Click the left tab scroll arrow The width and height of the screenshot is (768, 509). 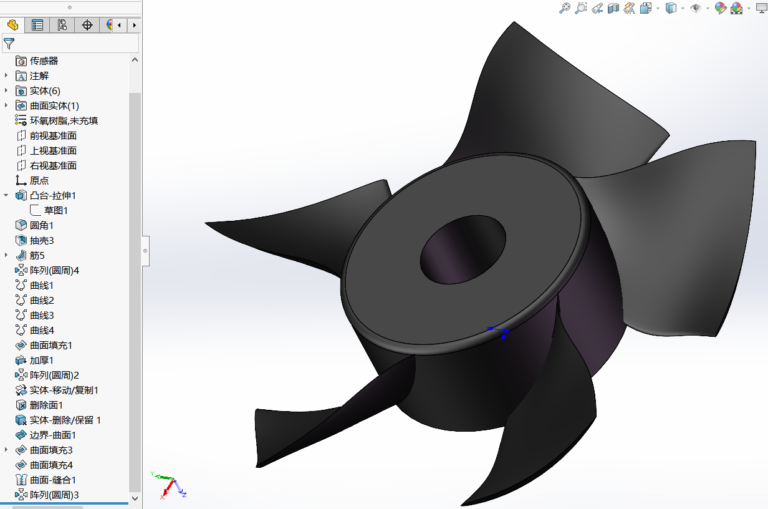(x=120, y=25)
